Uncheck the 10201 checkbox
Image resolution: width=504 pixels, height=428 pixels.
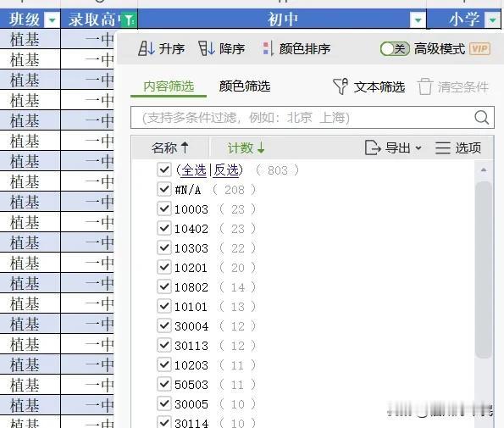coord(164,267)
